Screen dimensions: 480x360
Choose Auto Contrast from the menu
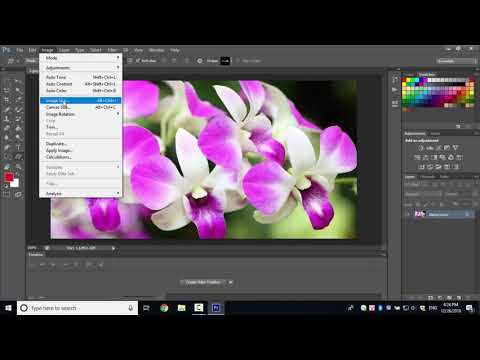[x=80, y=84]
